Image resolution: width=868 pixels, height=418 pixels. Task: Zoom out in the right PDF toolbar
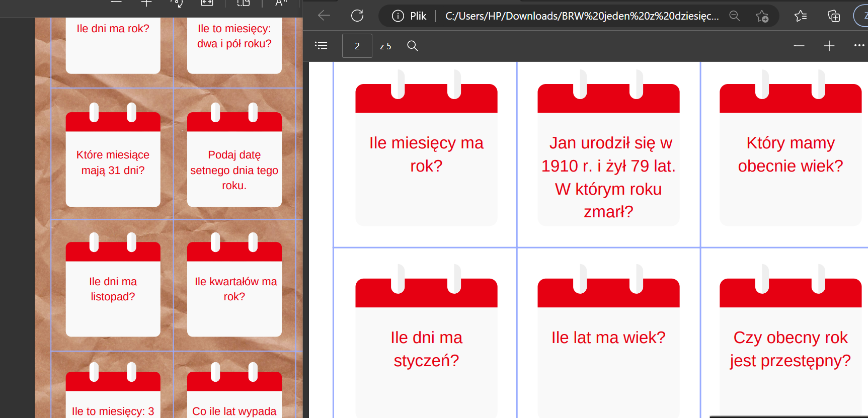pos(799,46)
